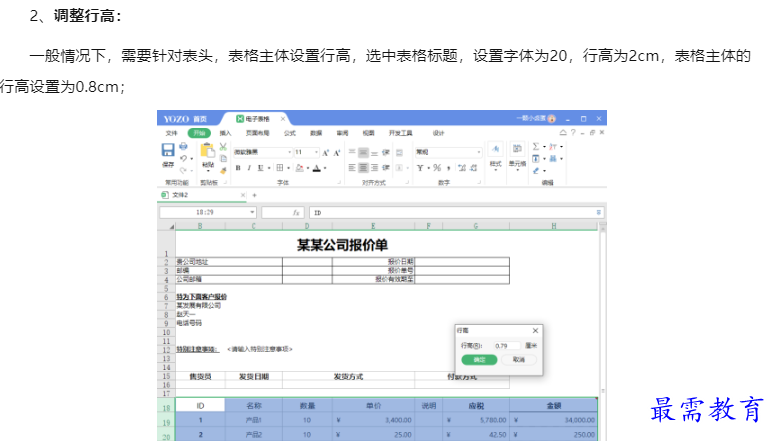Switch to the View (视图) ribbon tab
Screen dimensions: 772x441
coord(368,133)
